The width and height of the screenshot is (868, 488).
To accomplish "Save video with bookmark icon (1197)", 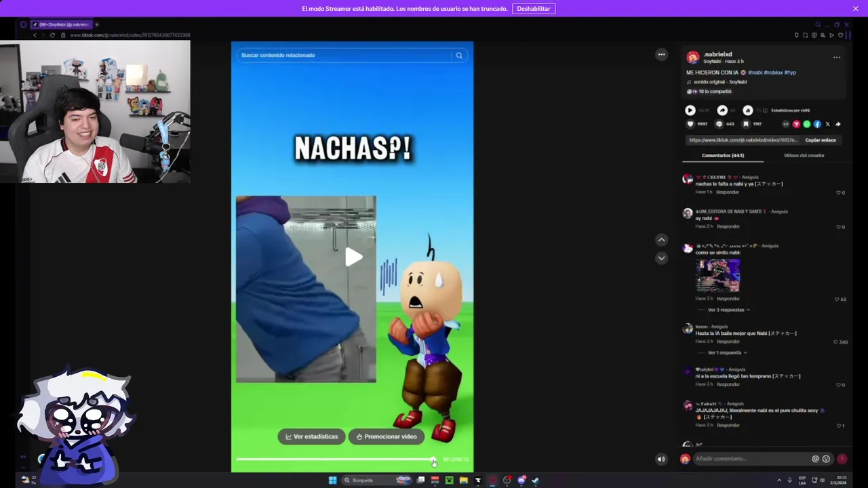I will 746,124.
